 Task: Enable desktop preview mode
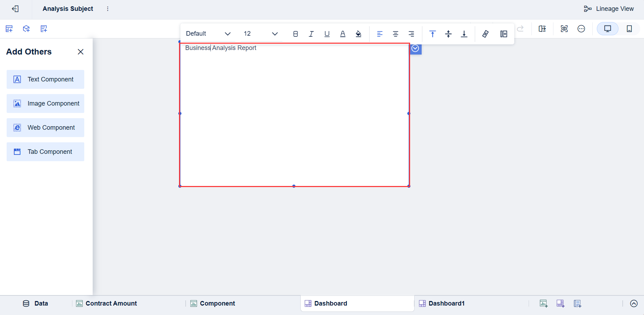pyautogui.click(x=607, y=29)
